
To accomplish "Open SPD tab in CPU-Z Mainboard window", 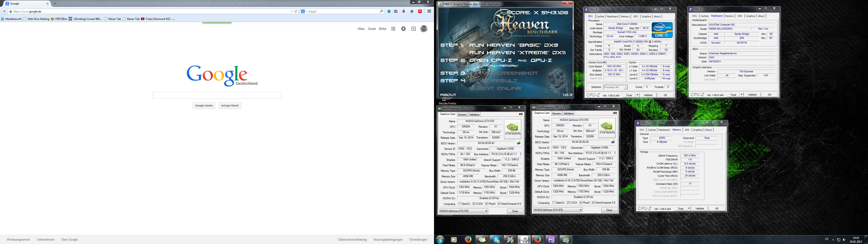I will point(740,16).
